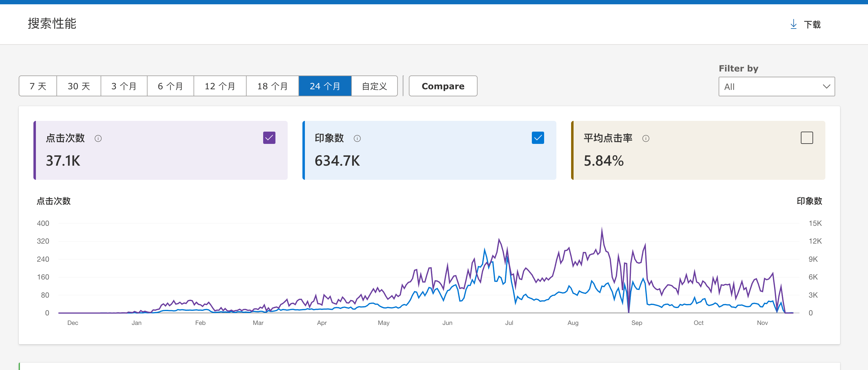Select the 30 天 range tab
The width and height of the screenshot is (868, 370).
pyautogui.click(x=79, y=86)
